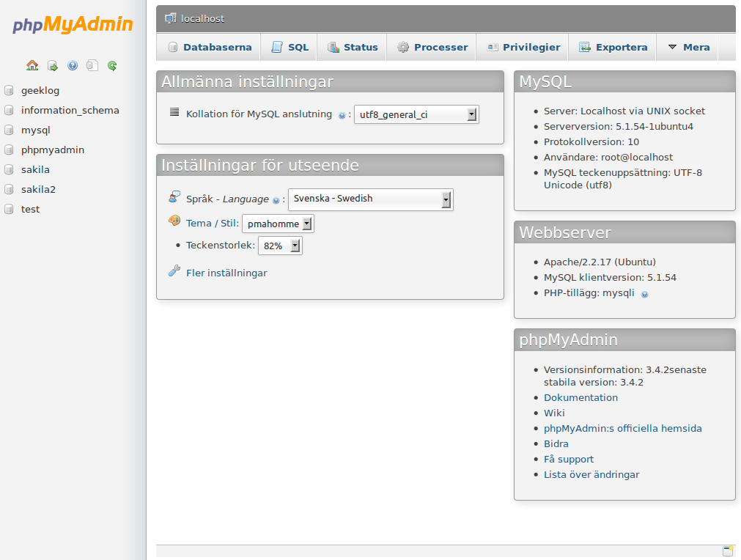Open the utf8_general_ci collation dropdown
The height and width of the screenshot is (560, 741).
(416, 114)
